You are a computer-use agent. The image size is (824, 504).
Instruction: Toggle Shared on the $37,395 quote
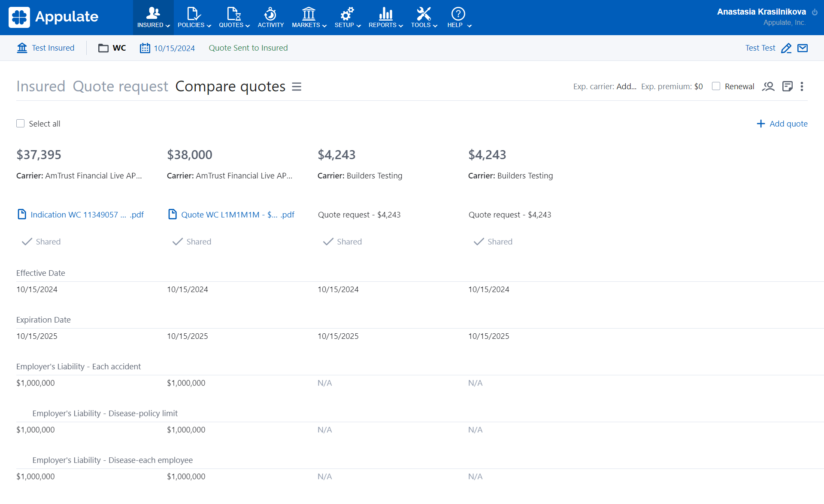[41, 241]
